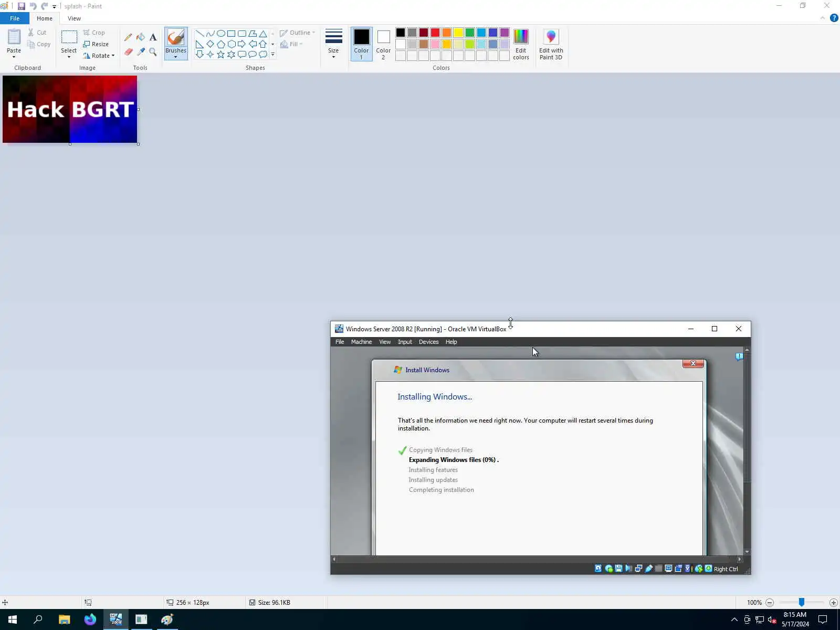Select the Magnifier tool
The height and width of the screenshot is (630, 840).
pyautogui.click(x=153, y=51)
